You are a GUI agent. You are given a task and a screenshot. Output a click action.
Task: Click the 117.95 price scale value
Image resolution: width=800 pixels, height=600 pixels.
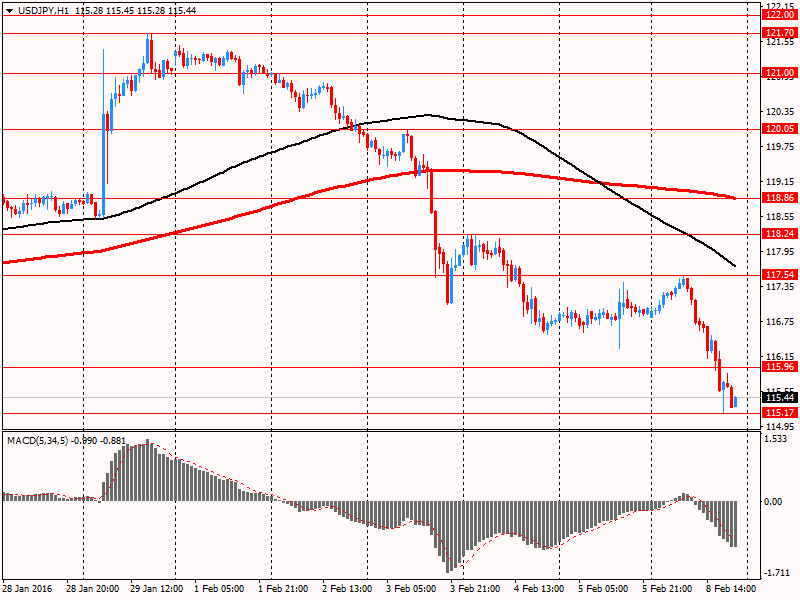click(780, 252)
